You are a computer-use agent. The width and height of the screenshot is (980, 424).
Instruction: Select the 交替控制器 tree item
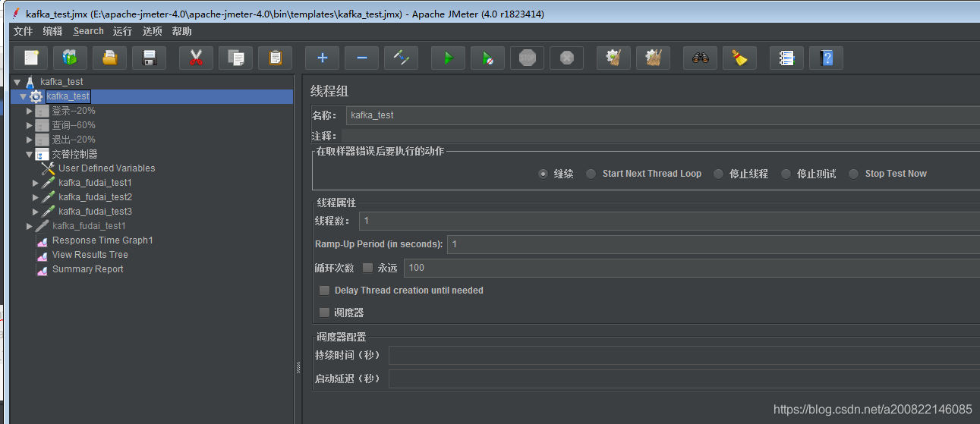click(x=74, y=154)
